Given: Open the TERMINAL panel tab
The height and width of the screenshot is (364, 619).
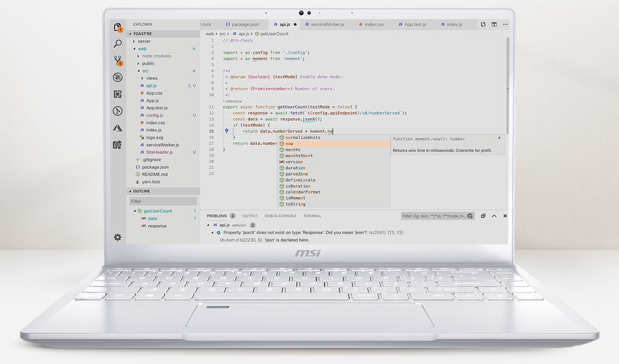Looking at the screenshot, I should pos(312,216).
